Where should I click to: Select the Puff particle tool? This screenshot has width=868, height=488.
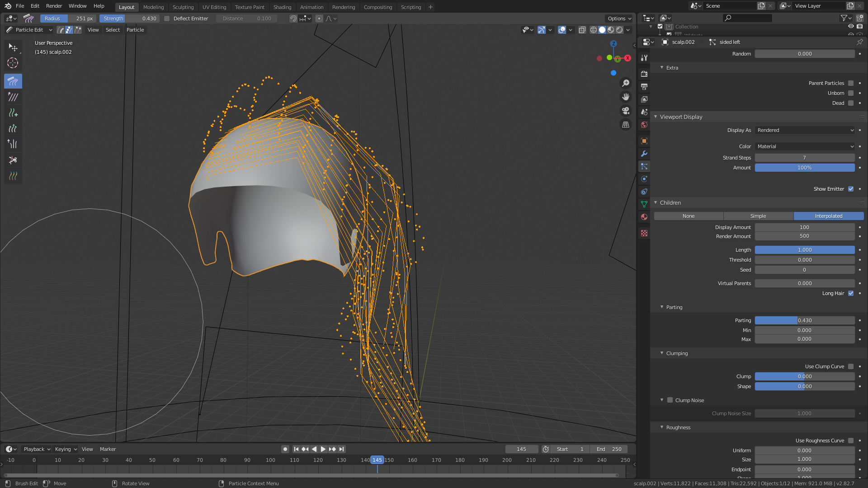[x=13, y=144]
